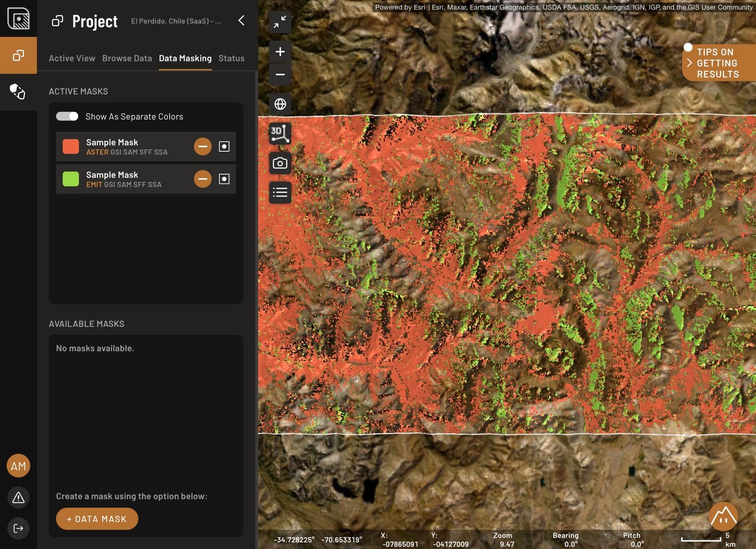This screenshot has height=549, width=756.
Task: Zoom out of the map
Action: coord(280,75)
